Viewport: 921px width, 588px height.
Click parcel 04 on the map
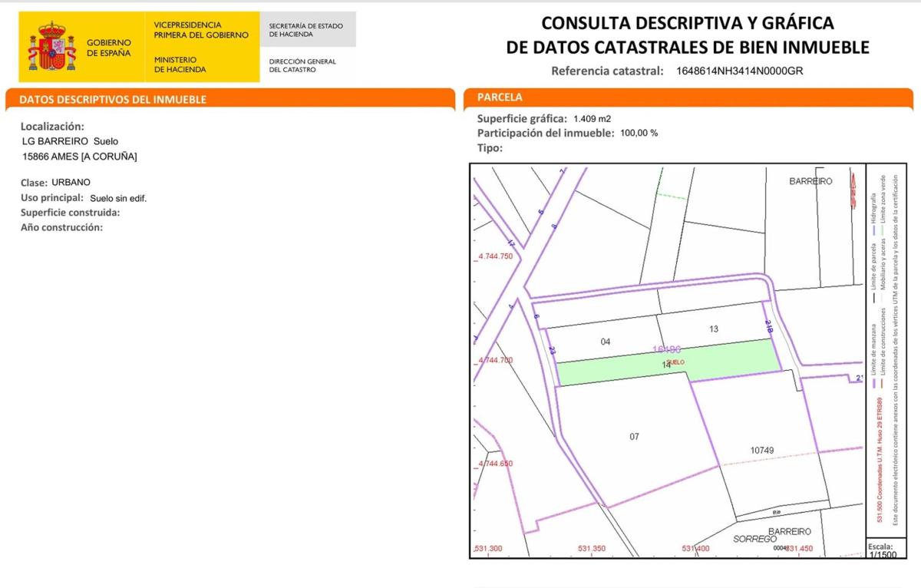pyautogui.click(x=605, y=342)
